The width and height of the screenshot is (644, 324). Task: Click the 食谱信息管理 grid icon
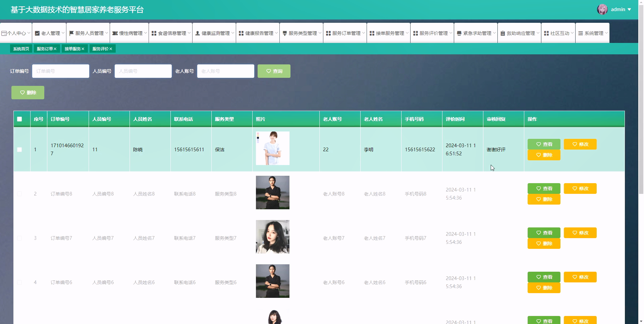click(154, 33)
